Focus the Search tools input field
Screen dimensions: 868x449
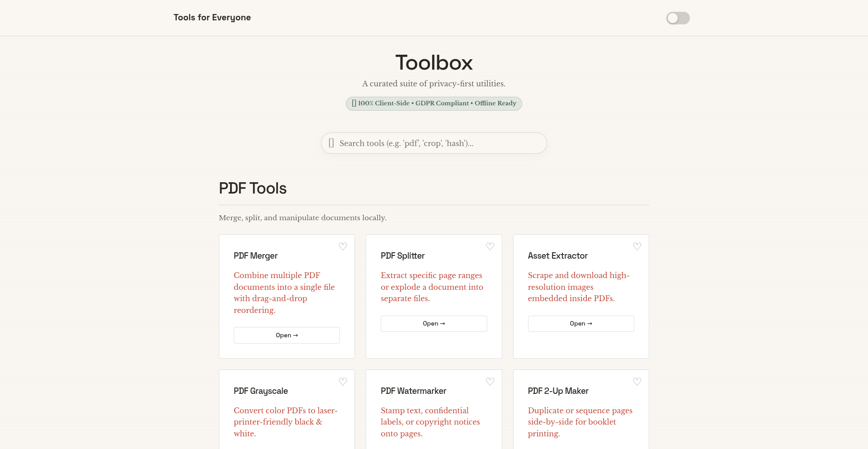point(434,143)
